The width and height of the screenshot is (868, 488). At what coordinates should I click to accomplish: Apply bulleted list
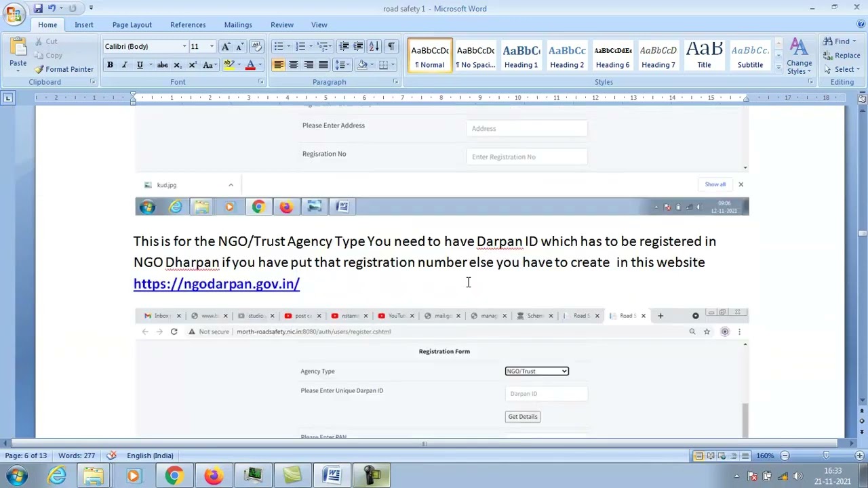click(278, 47)
